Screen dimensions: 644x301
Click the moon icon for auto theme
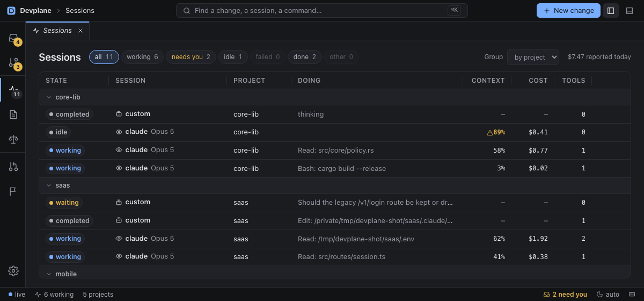(x=599, y=295)
